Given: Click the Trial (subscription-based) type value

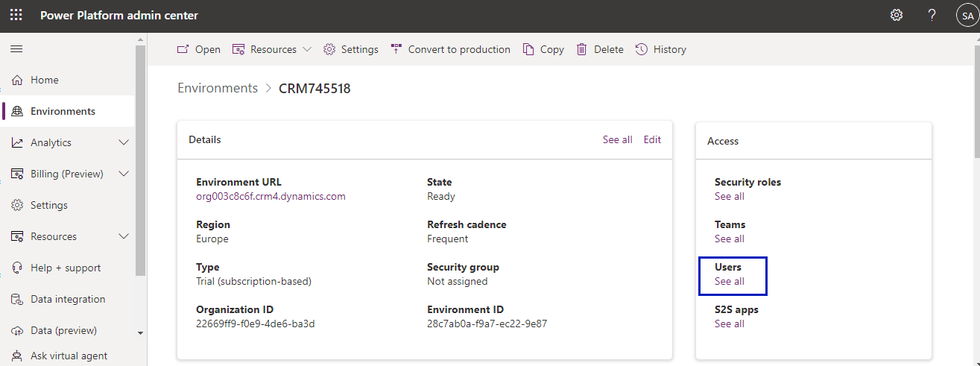Looking at the screenshot, I should 253,282.
